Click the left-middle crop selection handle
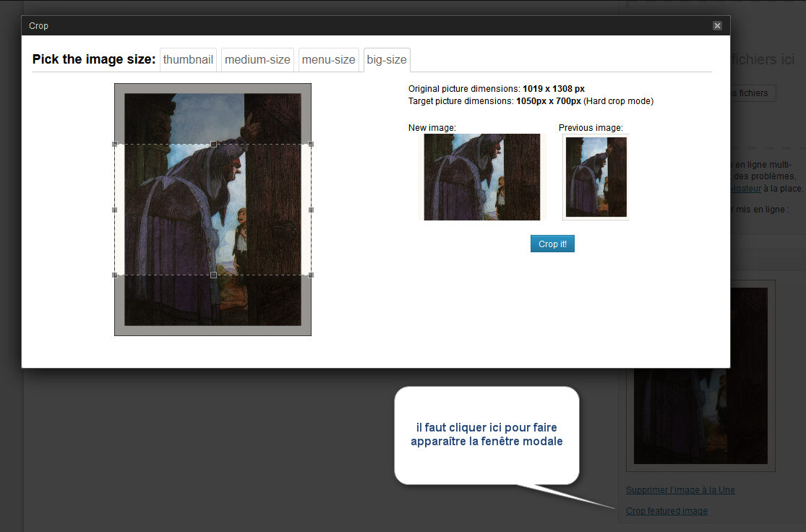The image size is (806, 532). point(115,210)
